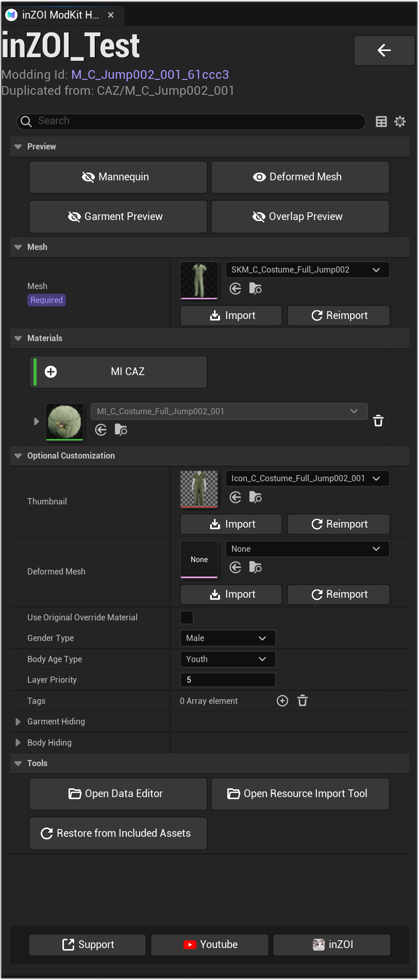The height and width of the screenshot is (980, 419).
Task: Use selected asset arrow for Mesh
Action: pyautogui.click(x=236, y=289)
